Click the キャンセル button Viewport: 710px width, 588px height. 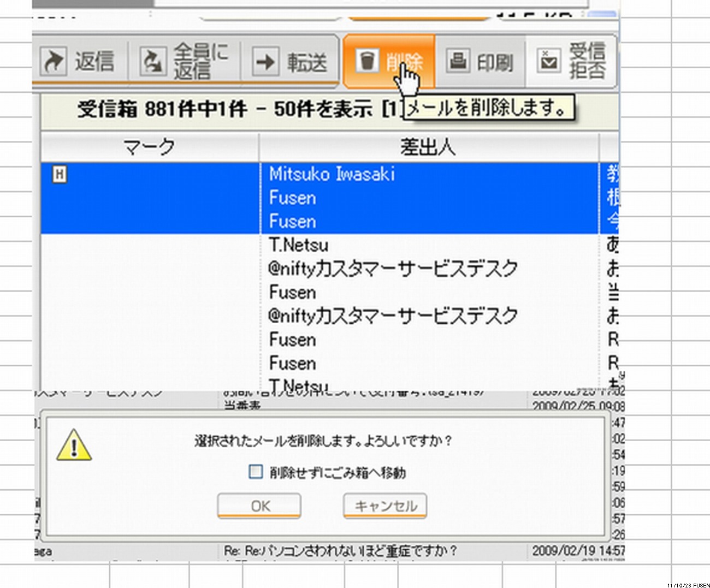pos(385,506)
